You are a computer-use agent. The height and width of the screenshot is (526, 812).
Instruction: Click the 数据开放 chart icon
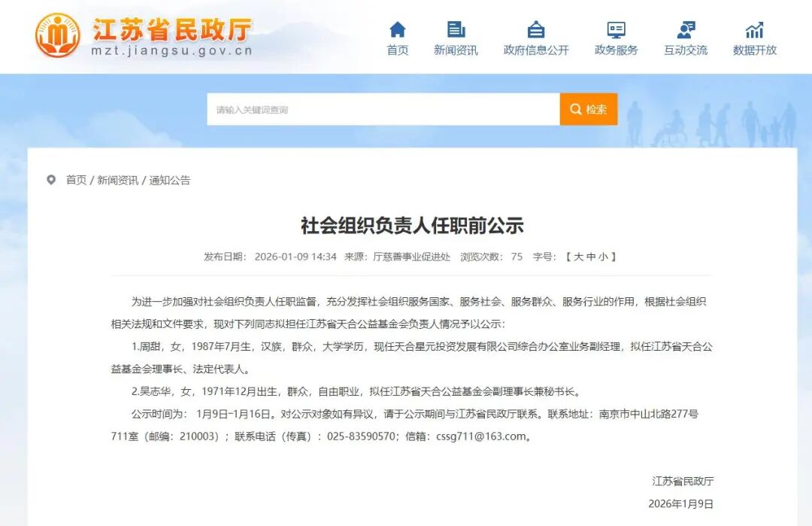754,29
